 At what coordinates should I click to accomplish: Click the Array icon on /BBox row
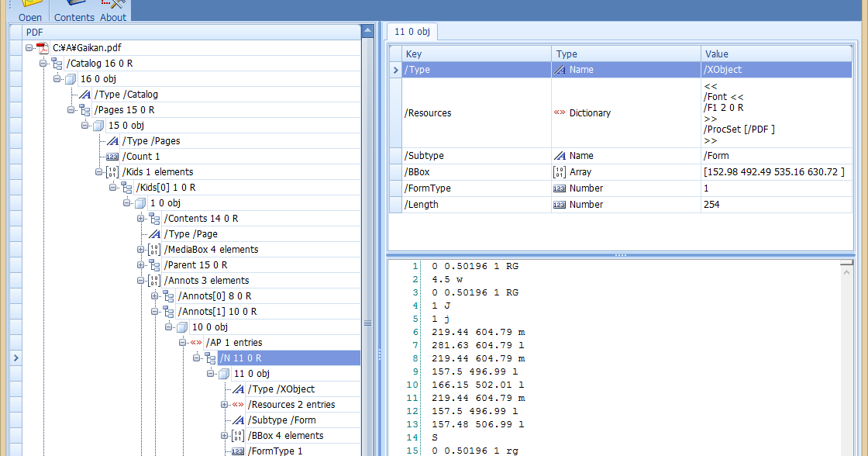coord(560,171)
